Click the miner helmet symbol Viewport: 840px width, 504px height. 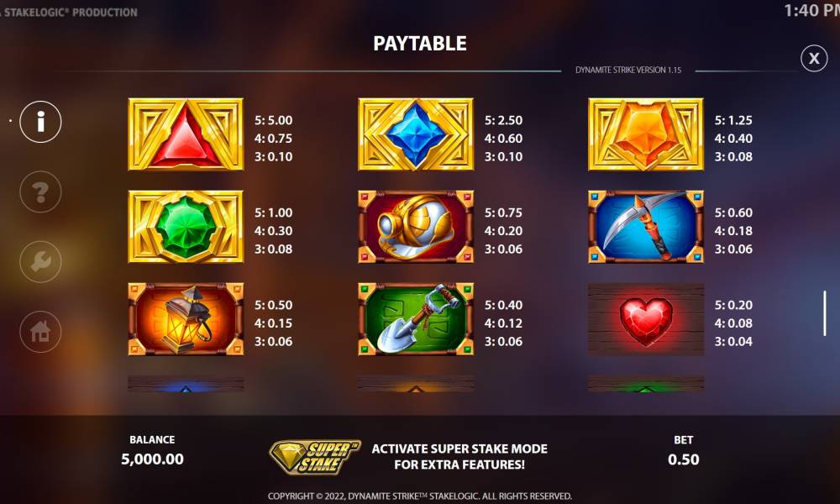[x=416, y=227]
